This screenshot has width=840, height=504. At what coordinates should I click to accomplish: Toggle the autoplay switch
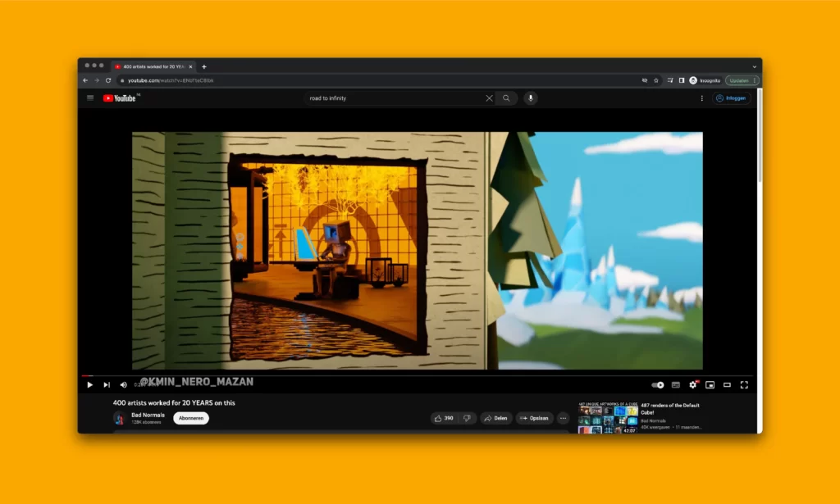[x=657, y=384]
